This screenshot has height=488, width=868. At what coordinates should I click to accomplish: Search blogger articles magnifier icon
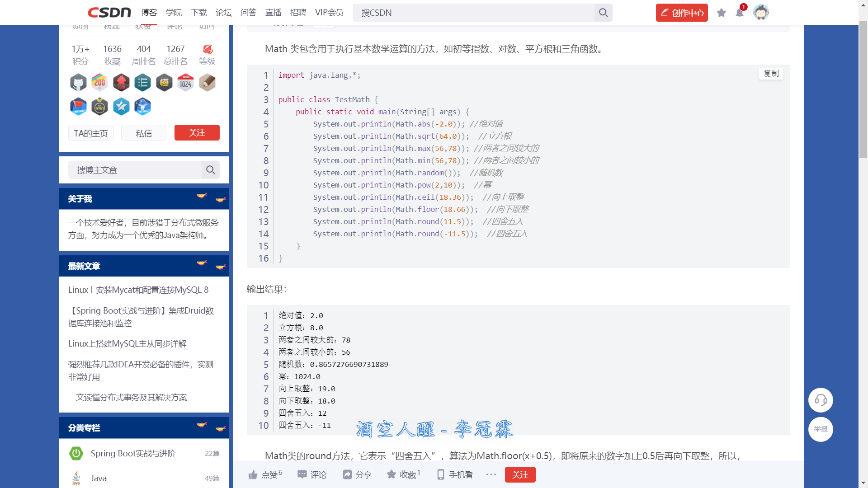point(210,170)
